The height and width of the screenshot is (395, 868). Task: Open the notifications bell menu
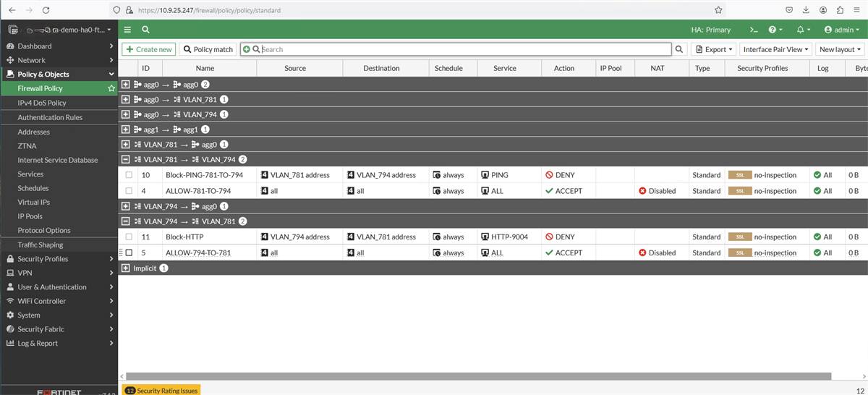(804, 30)
